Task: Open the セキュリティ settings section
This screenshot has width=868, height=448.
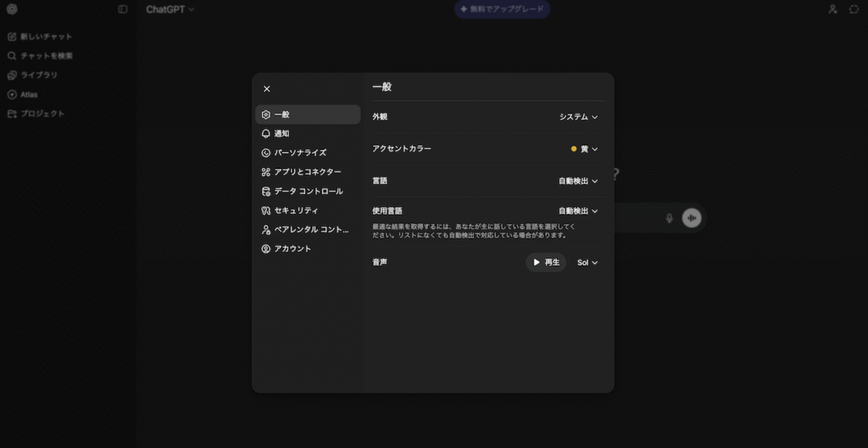Action: [x=308, y=210]
